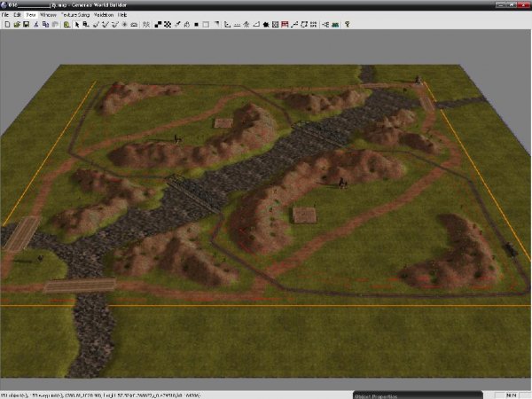Open the File menu
This screenshot has height=399, width=532.
pyautogui.click(x=6, y=15)
